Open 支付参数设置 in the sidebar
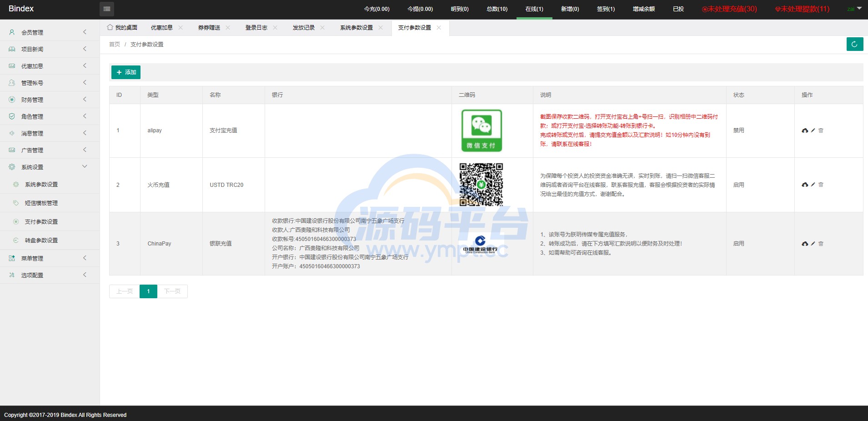Screen dimensions: 868x421 (x=41, y=222)
